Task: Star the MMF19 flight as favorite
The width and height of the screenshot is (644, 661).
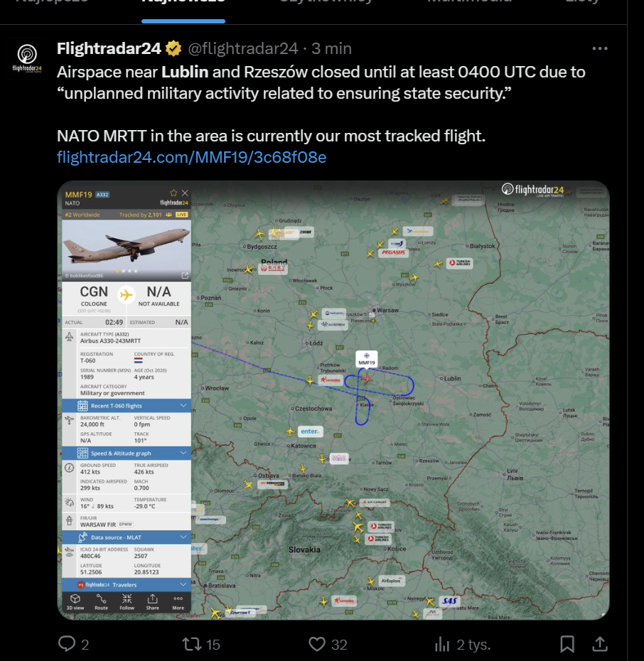Action: pyautogui.click(x=173, y=193)
